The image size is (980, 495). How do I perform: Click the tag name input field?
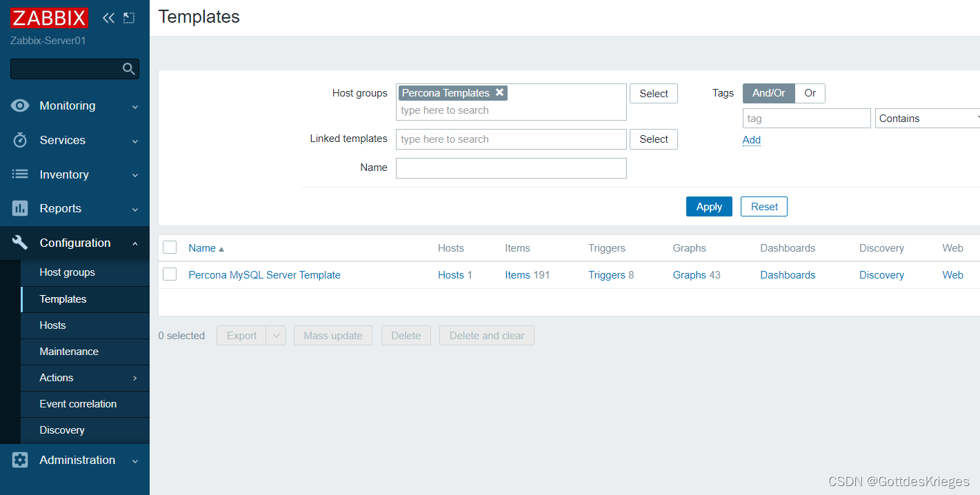(807, 119)
